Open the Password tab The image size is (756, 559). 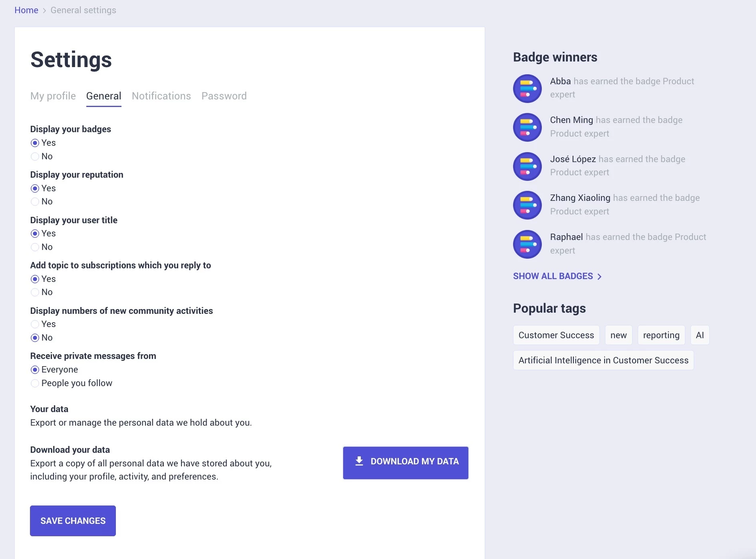click(x=224, y=96)
